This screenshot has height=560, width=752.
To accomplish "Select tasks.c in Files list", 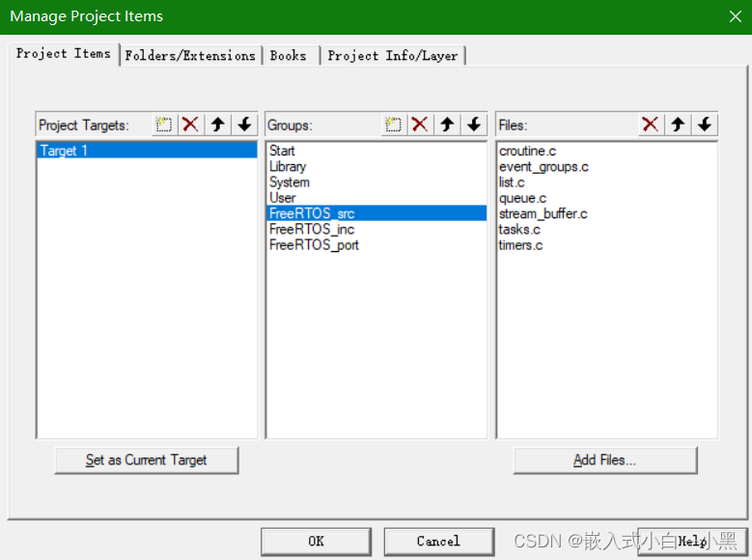I will point(606,230).
